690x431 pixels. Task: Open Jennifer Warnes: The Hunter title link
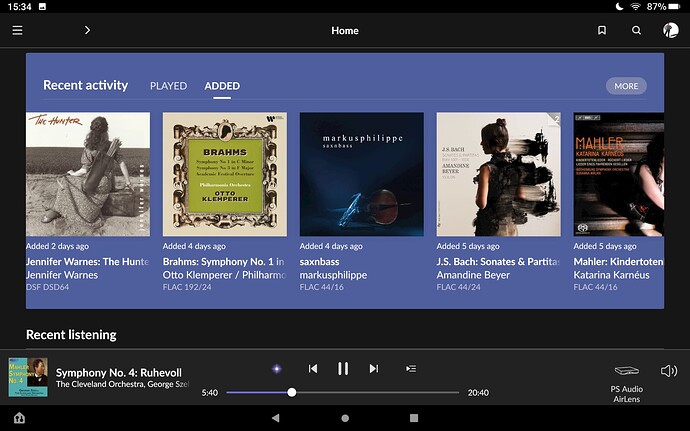pyautogui.click(x=88, y=262)
